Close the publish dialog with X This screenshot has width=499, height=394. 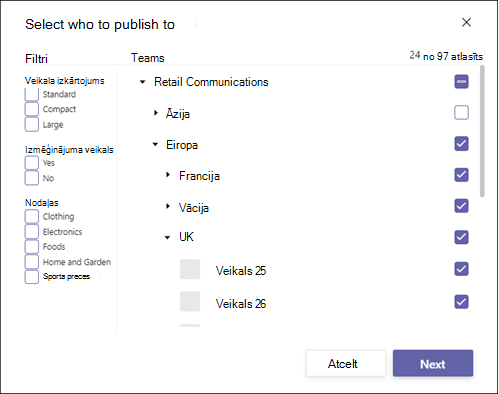point(466,22)
